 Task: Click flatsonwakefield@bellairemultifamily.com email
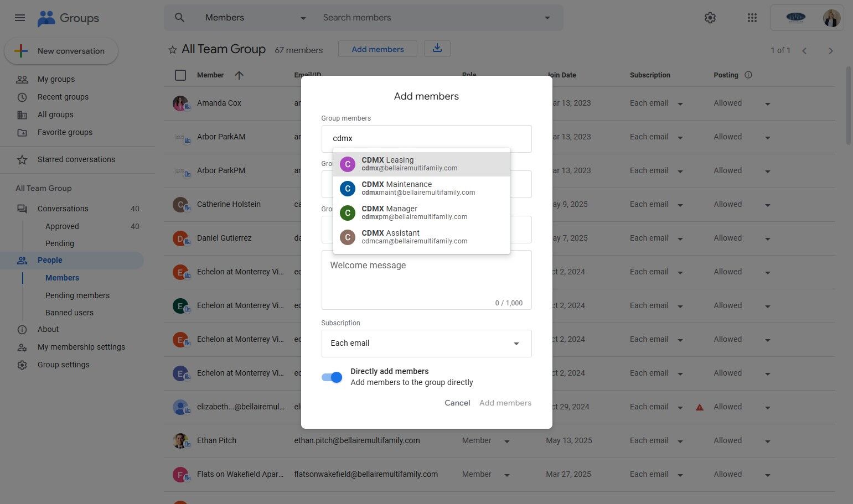coord(366,475)
